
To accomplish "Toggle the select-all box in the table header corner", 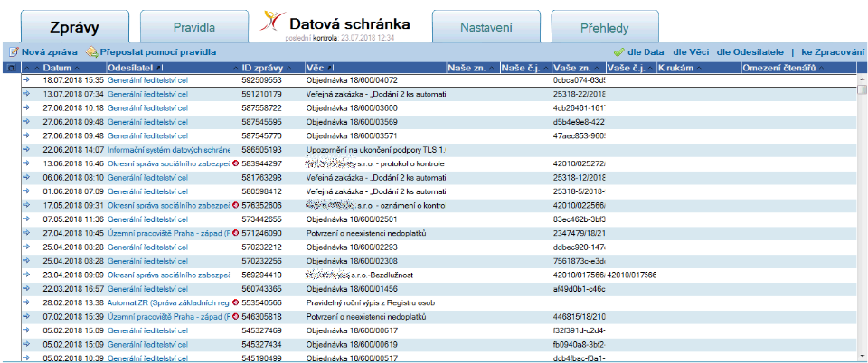I will [x=10, y=68].
